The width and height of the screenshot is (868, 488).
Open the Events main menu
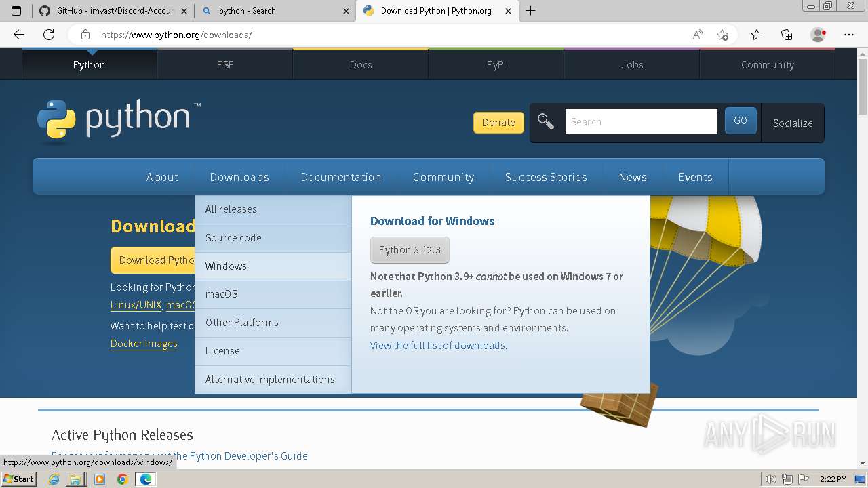(695, 177)
